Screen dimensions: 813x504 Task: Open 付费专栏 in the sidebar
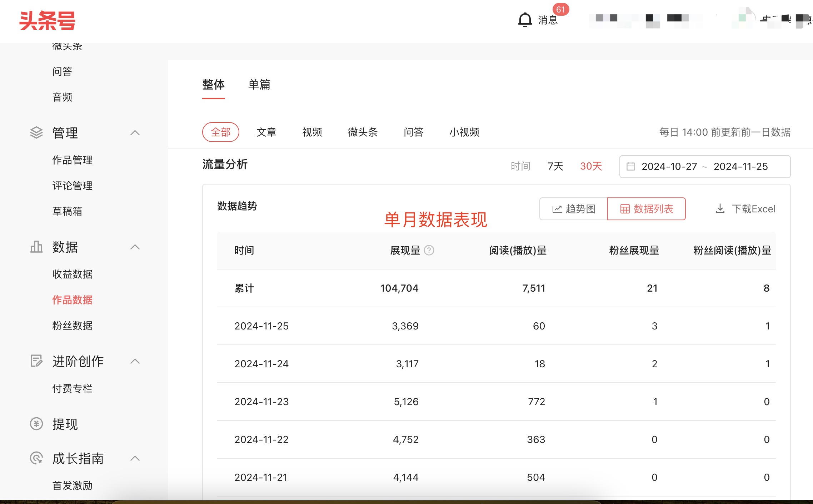[x=72, y=388]
